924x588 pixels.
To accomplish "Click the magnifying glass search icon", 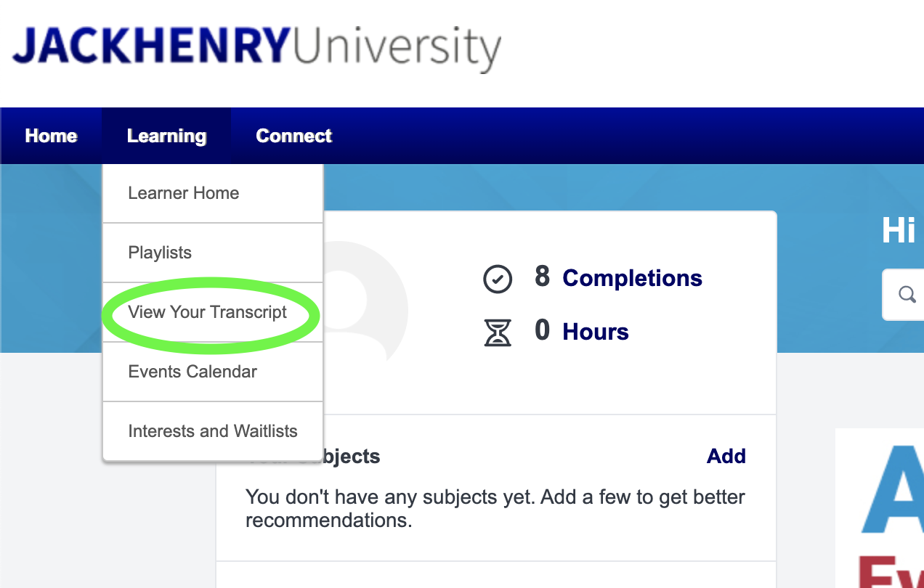I will 907,294.
